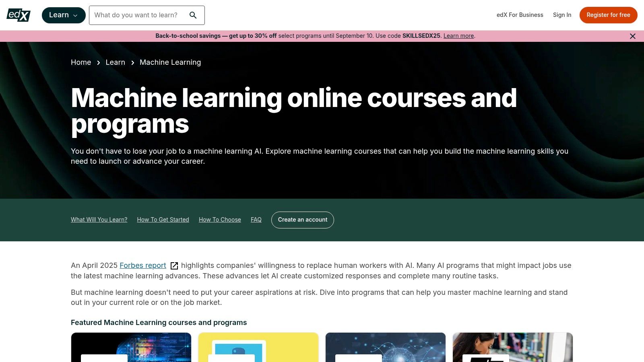Open the Learn dropdown menu

(63, 15)
